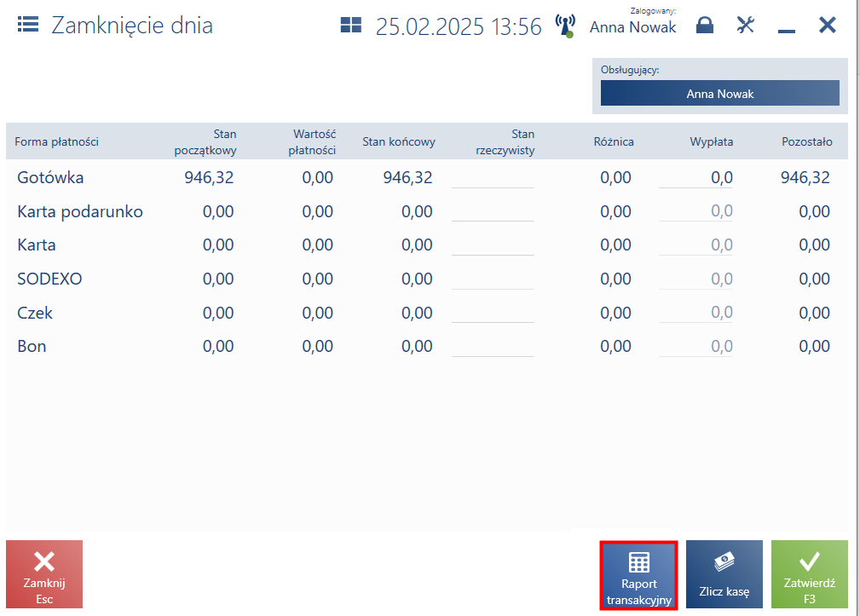Check the connection status antenna icon
The width and height of the screenshot is (860, 616).
[565, 26]
